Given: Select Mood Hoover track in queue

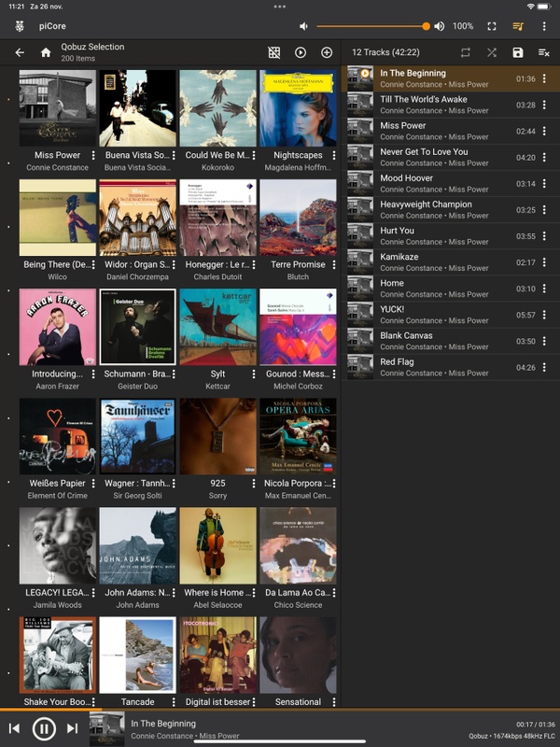Looking at the screenshot, I should click(x=451, y=183).
